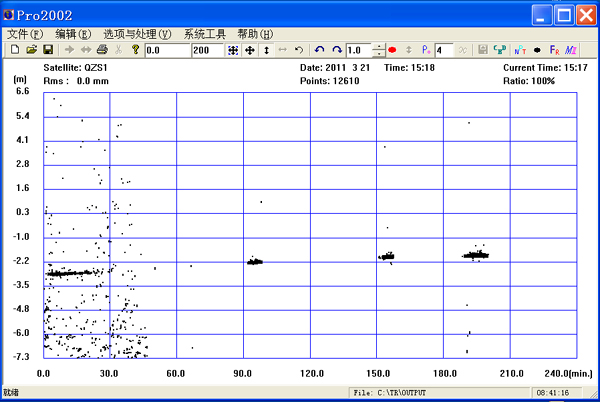
Task: Click the data cluster near 90 minutes
Action: tap(255, 262)
